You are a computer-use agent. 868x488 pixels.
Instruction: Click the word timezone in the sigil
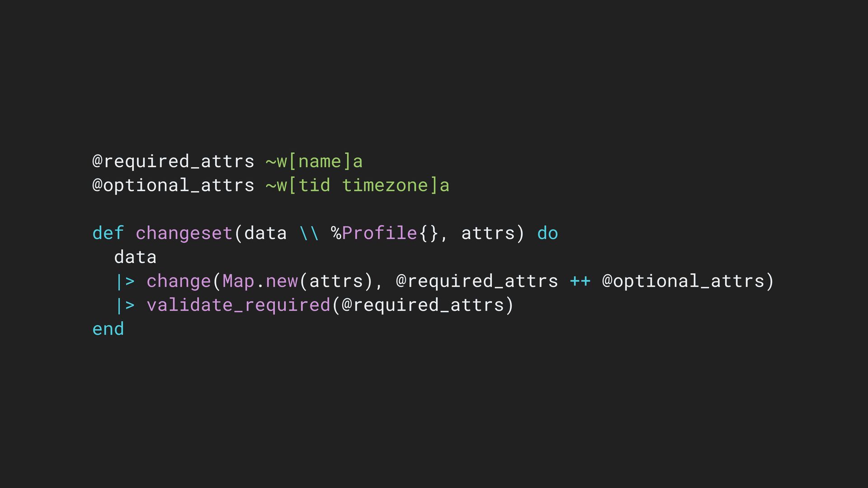(385, 185)
